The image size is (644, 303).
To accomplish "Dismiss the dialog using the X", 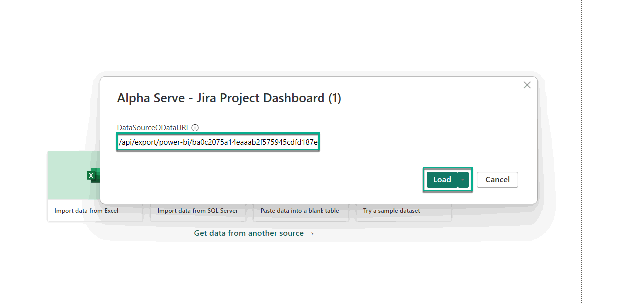I will pos(527,85).
